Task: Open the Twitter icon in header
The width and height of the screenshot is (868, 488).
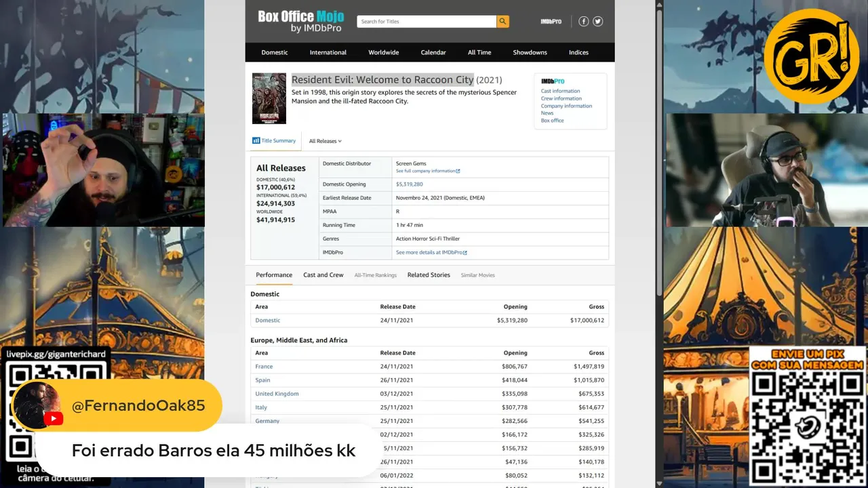Action: click(597, 22)
